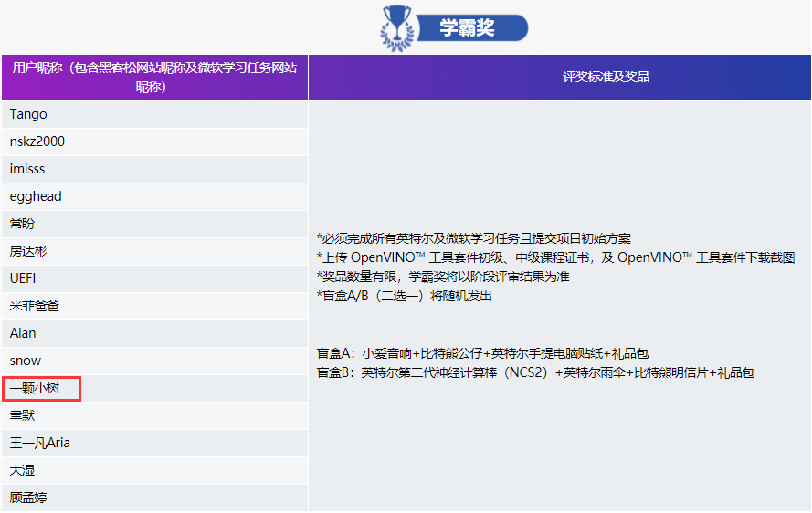
Task: Select the 房达彬 nickname row
Action: 155,251
